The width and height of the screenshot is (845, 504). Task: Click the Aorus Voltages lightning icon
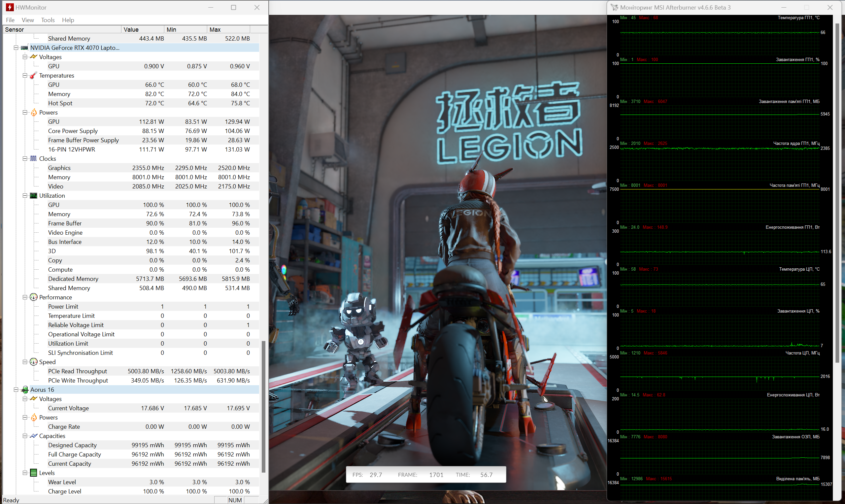tap(33, 399)
